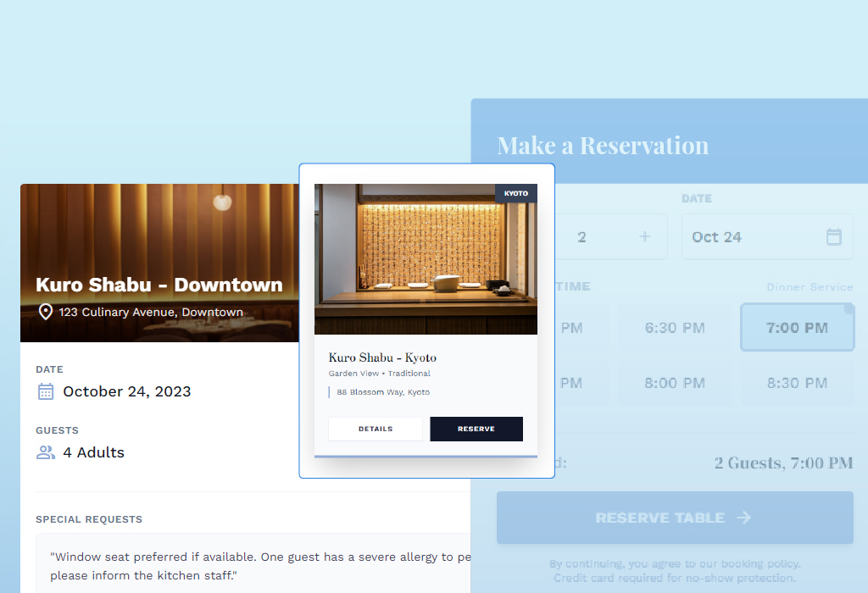Click the location pin icon beside 123 Culinary Avenue

pyautogui.click(x=46, y=312)
